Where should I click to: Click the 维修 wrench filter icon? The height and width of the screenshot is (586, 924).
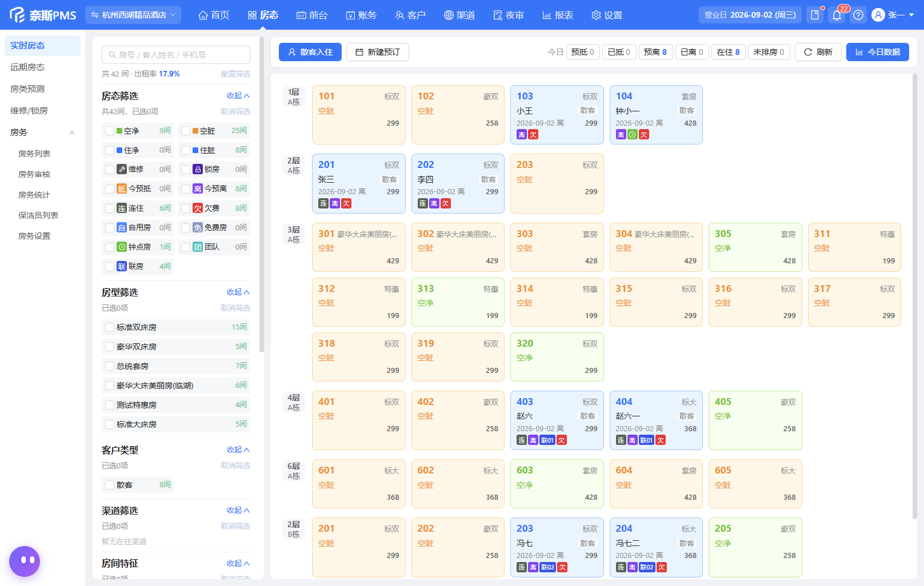tap(122, 169)
